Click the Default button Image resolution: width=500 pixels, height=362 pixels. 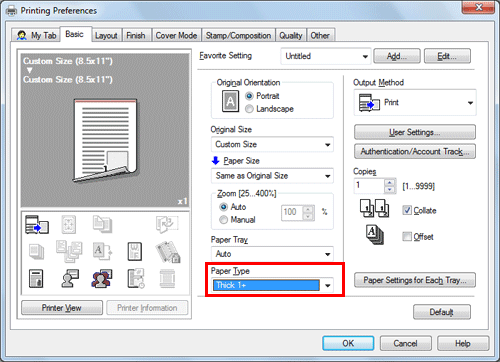coord(442,312)
